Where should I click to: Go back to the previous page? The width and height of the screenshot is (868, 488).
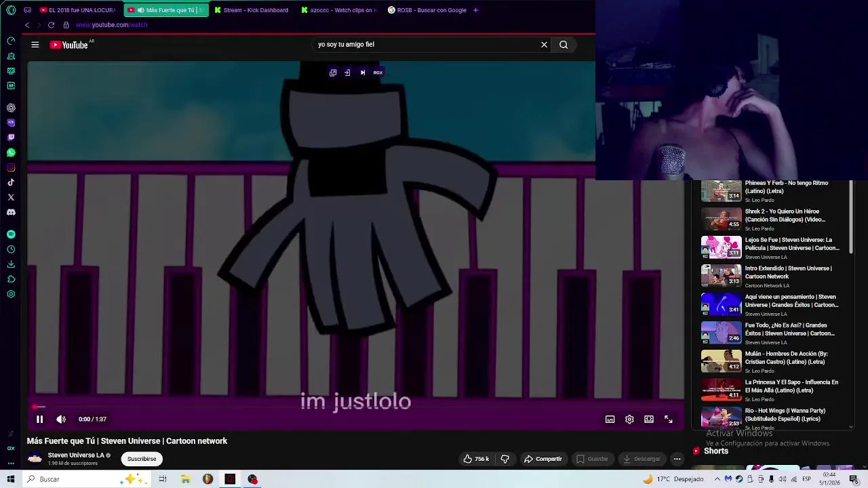(x=27, y=25)
